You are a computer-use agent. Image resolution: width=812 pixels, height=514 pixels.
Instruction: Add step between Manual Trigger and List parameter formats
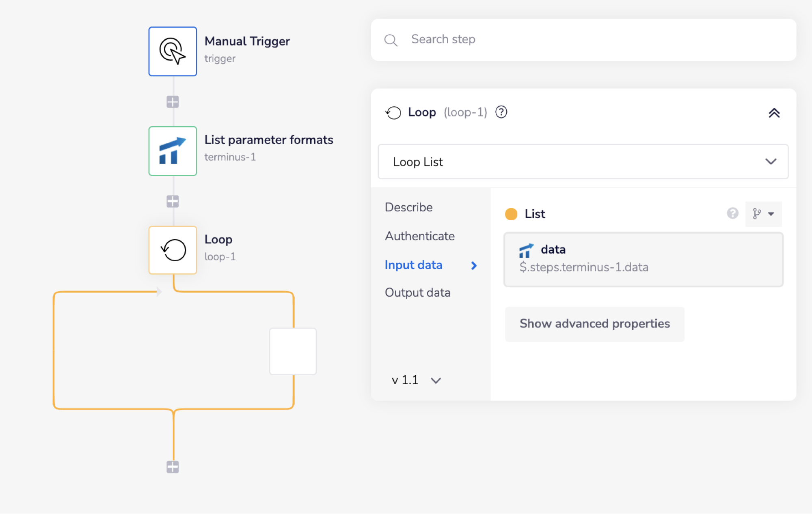[x=173, y=102]
